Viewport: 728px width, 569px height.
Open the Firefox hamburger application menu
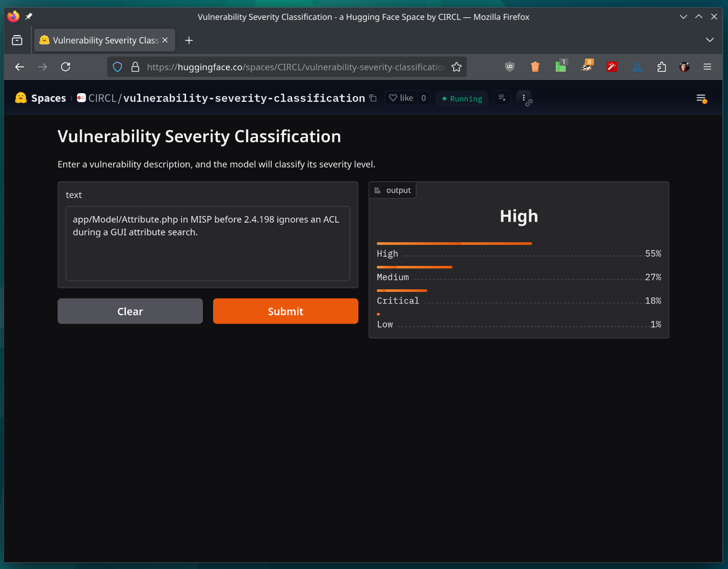[707, 67]
